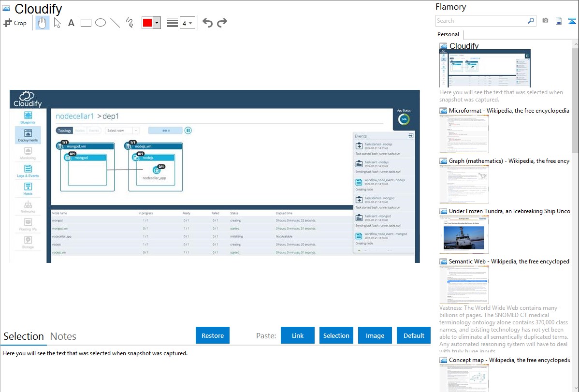
Task: Click the 'Task started - nodejs' event entry
Action: pyautogui.click(x=384, y=148)
